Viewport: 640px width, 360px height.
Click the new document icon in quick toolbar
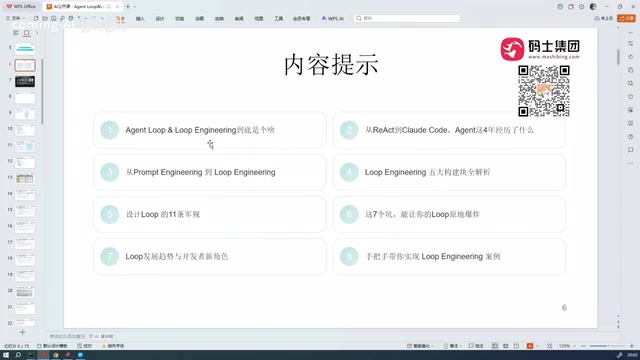click(x=36, y=18)
